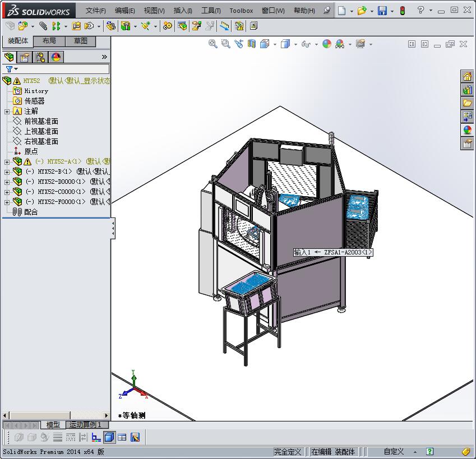Switch to the ConfigurationManager tab
This screenshot has height=459, width=476.
point(40,57)
